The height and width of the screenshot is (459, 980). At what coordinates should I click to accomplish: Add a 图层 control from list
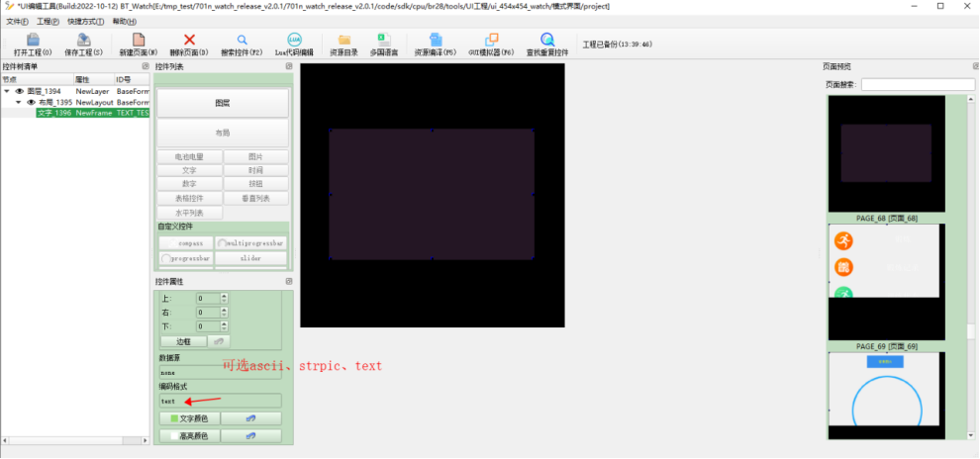223,103
